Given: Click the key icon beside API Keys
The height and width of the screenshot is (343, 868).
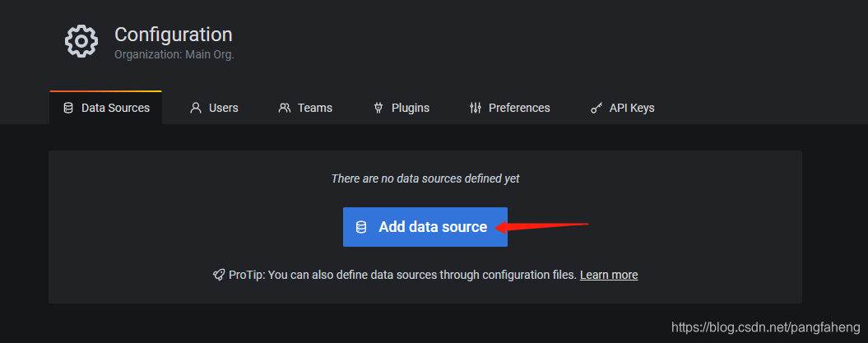Looking at the screenshot, I should (x=596, y=108).
